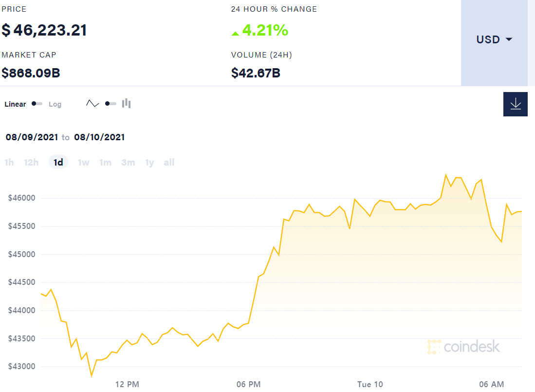This screenshot has width=535, height=392.
Task: Click the Coindesk watermark logo
Action: tap(463, 347)
